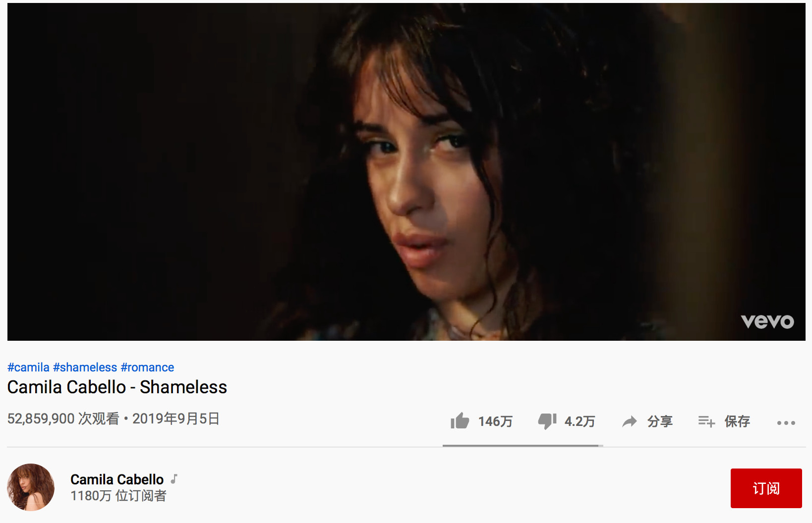Click the video title Camila Cabello - Shameless
812x523 pixels.
click(x=117, y=387)
